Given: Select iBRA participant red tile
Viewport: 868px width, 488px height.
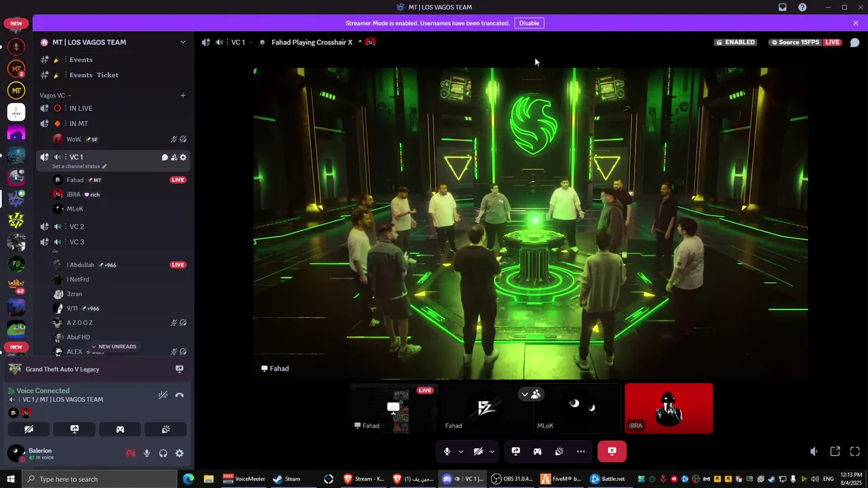Looking at the screenshot, I should (669, 408).
